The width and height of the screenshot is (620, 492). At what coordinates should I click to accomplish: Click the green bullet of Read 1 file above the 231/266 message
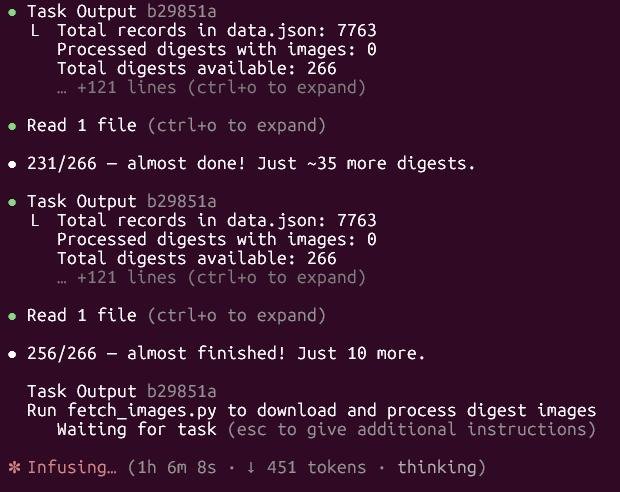click(12, 126)
